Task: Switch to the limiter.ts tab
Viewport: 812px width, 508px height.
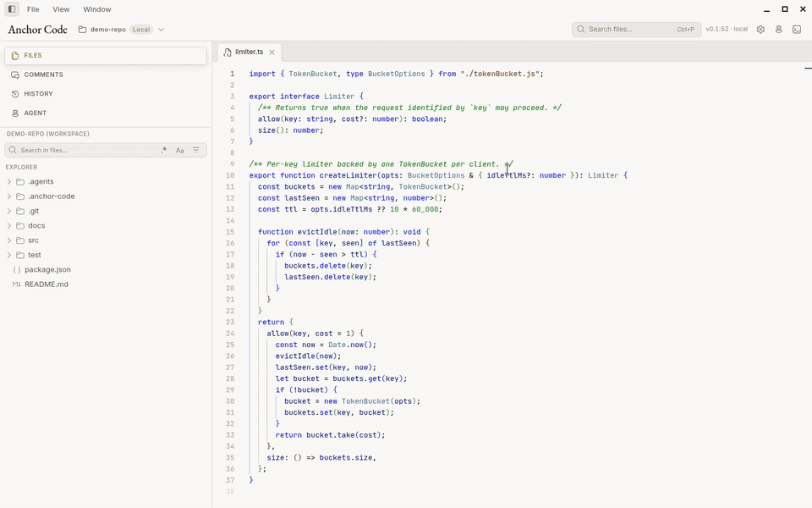Action: point(249,52)
